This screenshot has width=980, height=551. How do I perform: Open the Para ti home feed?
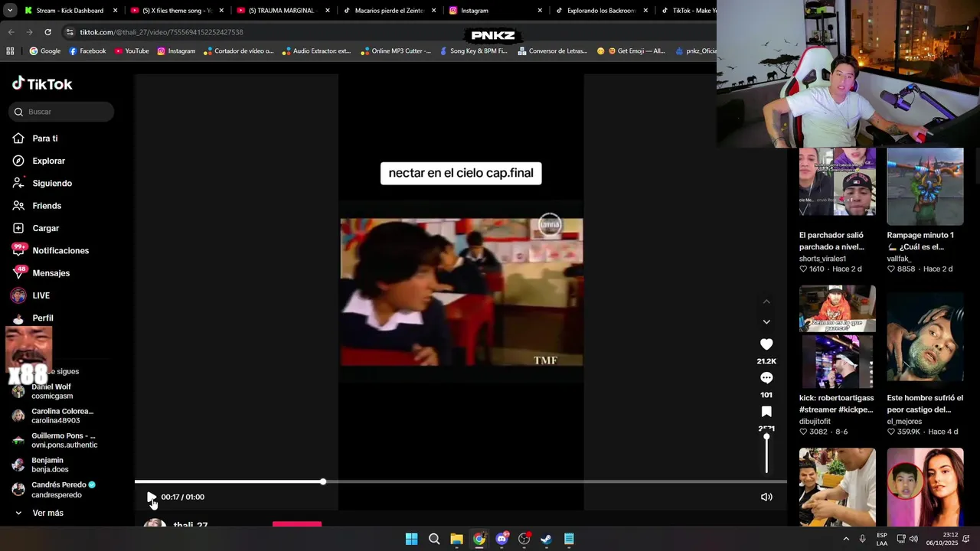pyautogui.click(x=35, y=139)
